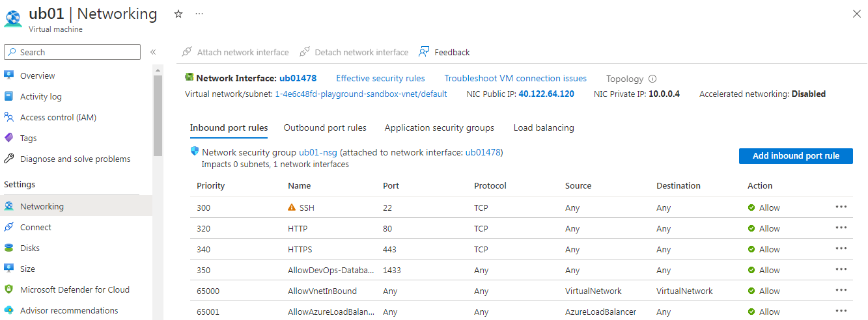Open the ub01478 network interface link in header

click(x=298, y=78)
